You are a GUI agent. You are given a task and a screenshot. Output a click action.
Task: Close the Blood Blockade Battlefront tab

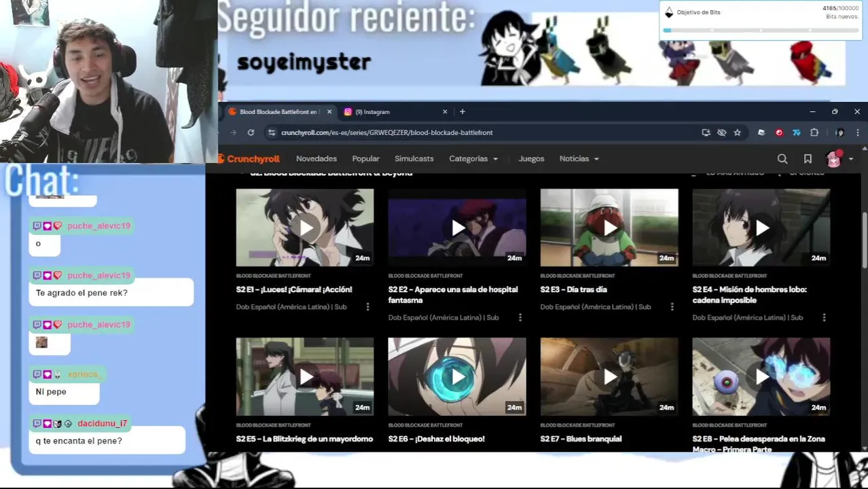coord(329,111)
